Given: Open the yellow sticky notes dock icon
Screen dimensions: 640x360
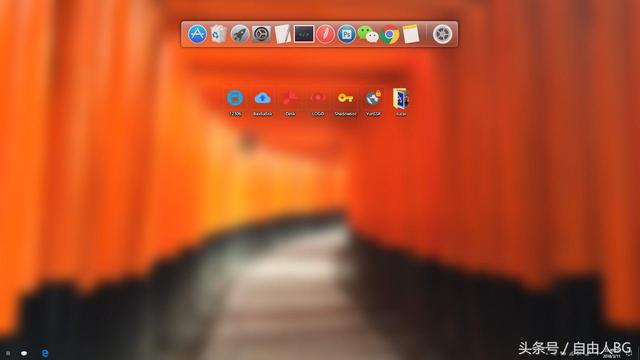Looking at the screenshot, I should (x=411, y=34).
